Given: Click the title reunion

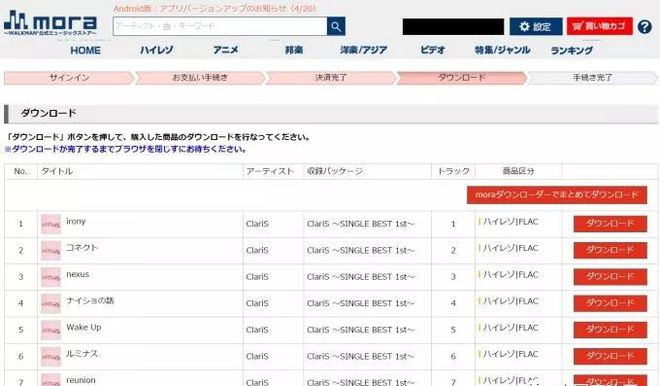Looking at the screenshot, I should 81,380.
